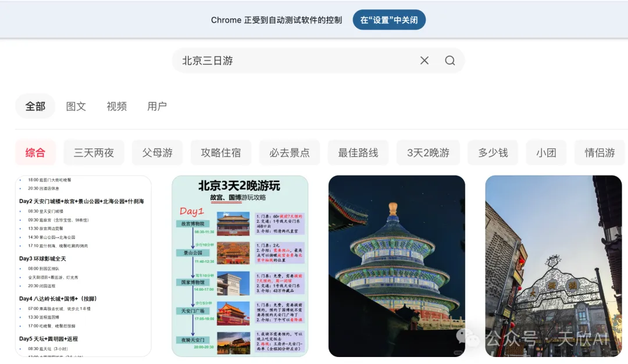
Task: Click the 在“设置”中关闭 button
Action: click(x=389, y=20)
